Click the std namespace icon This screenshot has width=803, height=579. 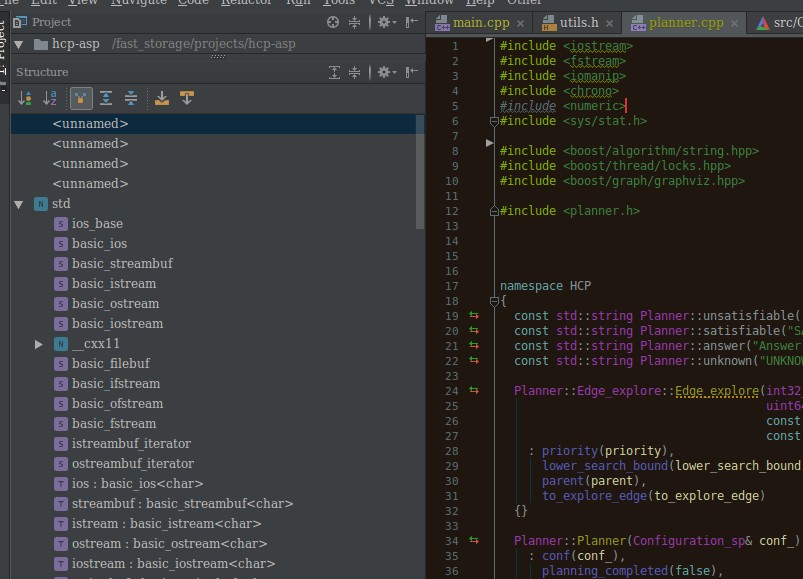(40, 204)
